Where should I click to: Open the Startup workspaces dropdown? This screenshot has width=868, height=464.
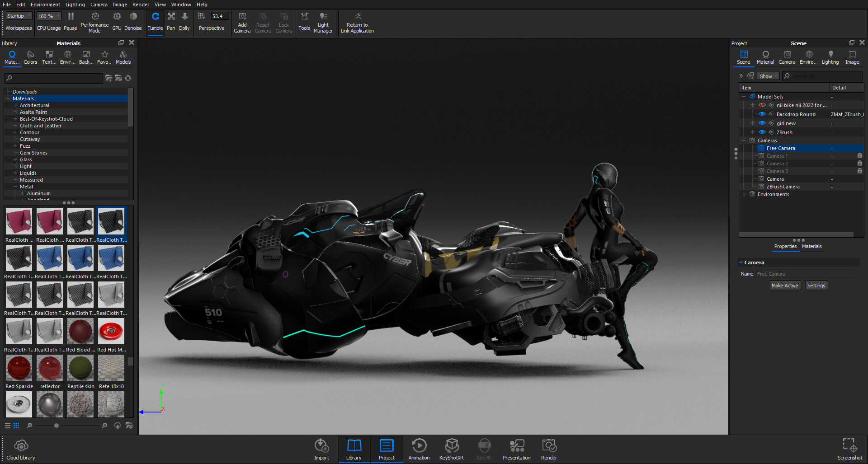coord(19,16)
